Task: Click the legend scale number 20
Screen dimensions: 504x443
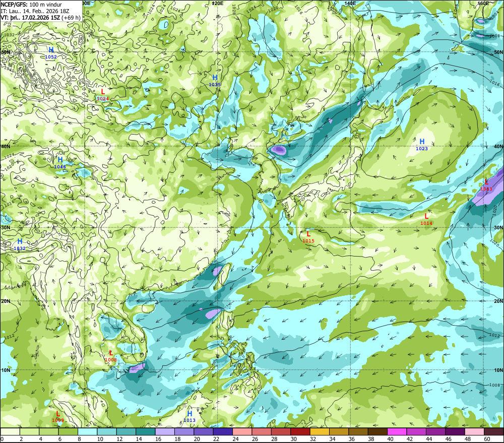Action: pos(197,439)
